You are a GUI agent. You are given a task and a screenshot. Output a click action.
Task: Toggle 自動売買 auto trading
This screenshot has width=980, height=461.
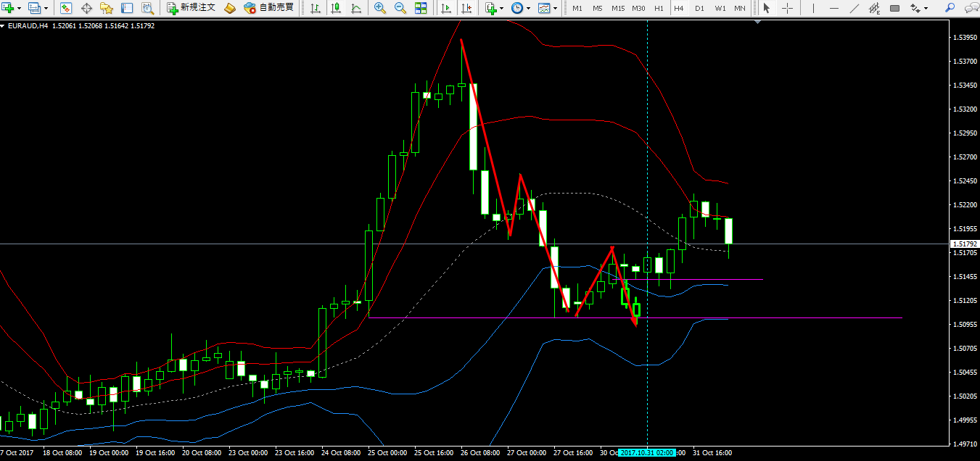pos(269,9)
